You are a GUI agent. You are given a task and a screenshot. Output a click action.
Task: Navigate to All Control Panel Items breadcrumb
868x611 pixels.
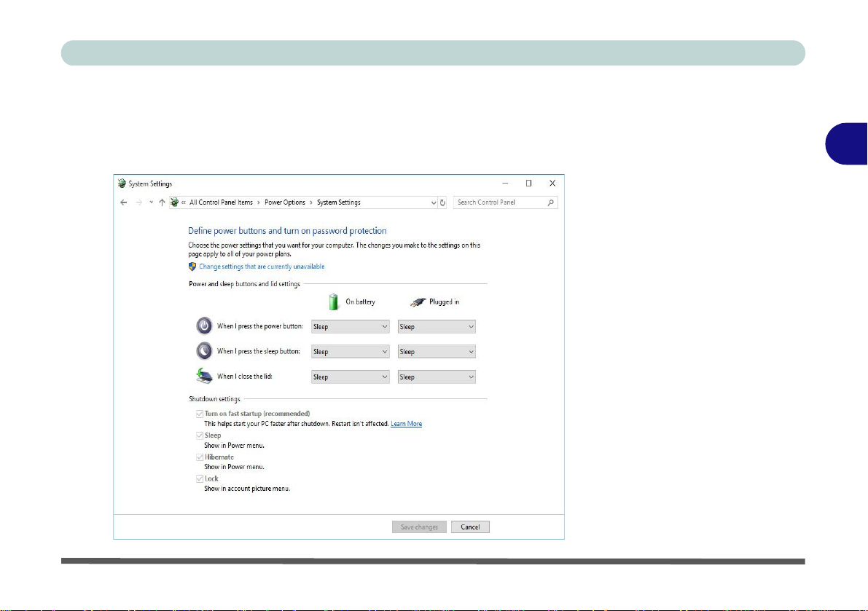tap(221, 202)
